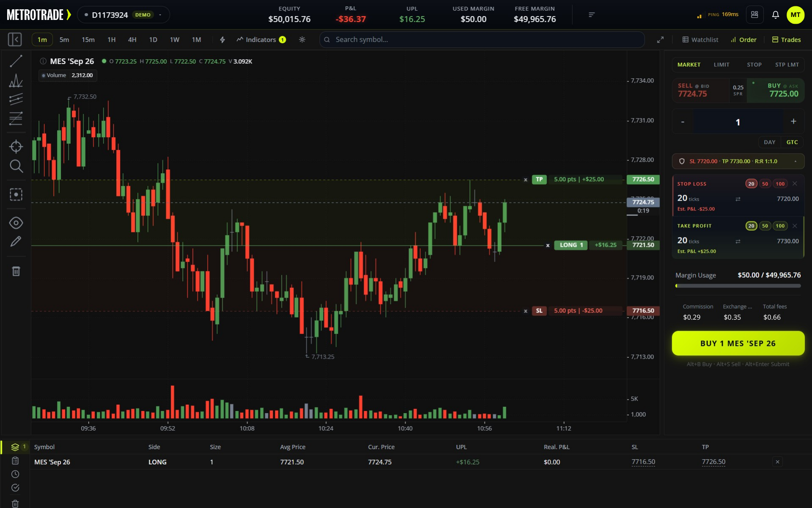Open the Indicators dropdown
Viewport: 812px width, 508px height.
(261, 39)
